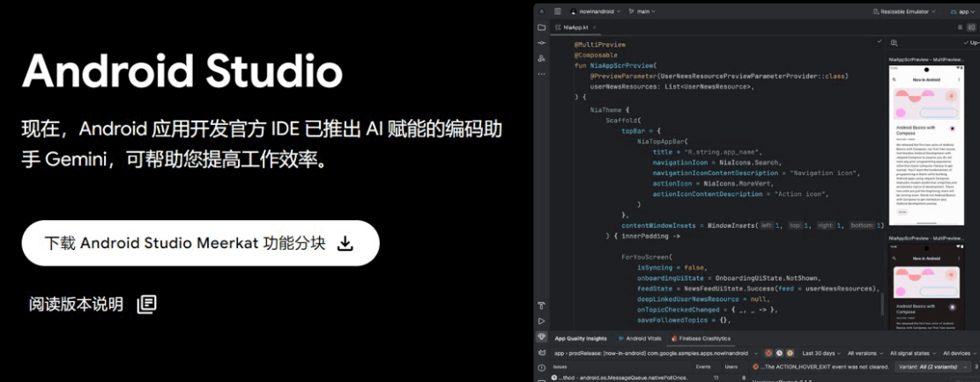980x382 pixels.
Task: Open the Commit tool window icon
Action: tap(541, 43)
